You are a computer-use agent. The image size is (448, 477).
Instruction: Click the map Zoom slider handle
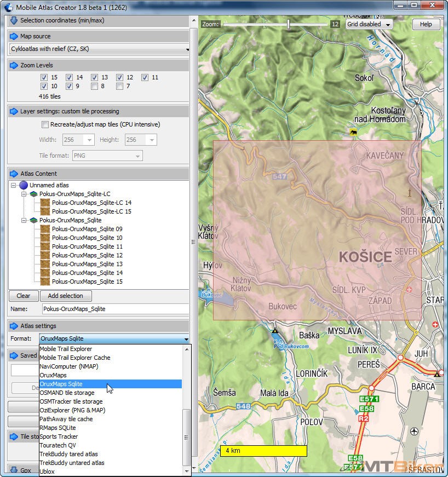289,24
